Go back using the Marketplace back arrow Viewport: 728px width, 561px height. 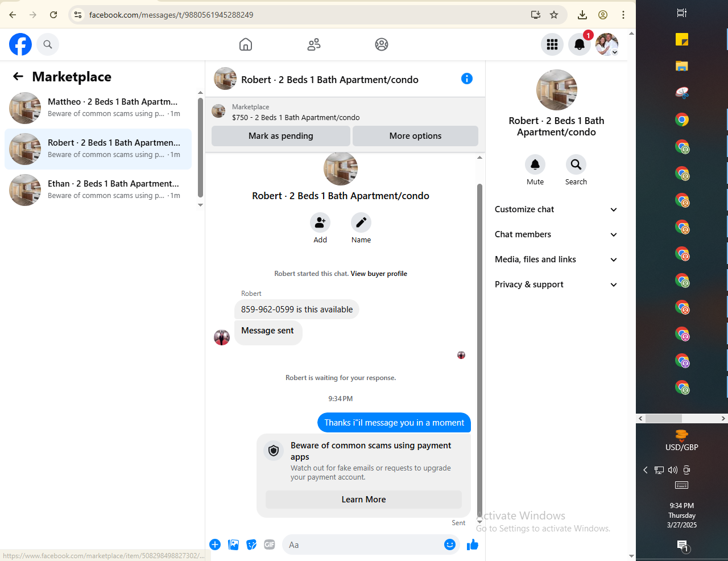pos(18,76)
